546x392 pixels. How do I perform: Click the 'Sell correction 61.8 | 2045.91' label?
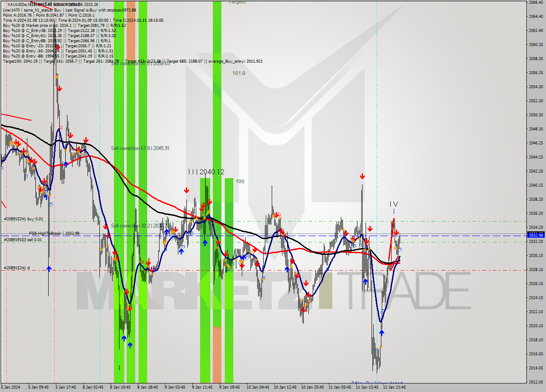(x=140, y=148)
